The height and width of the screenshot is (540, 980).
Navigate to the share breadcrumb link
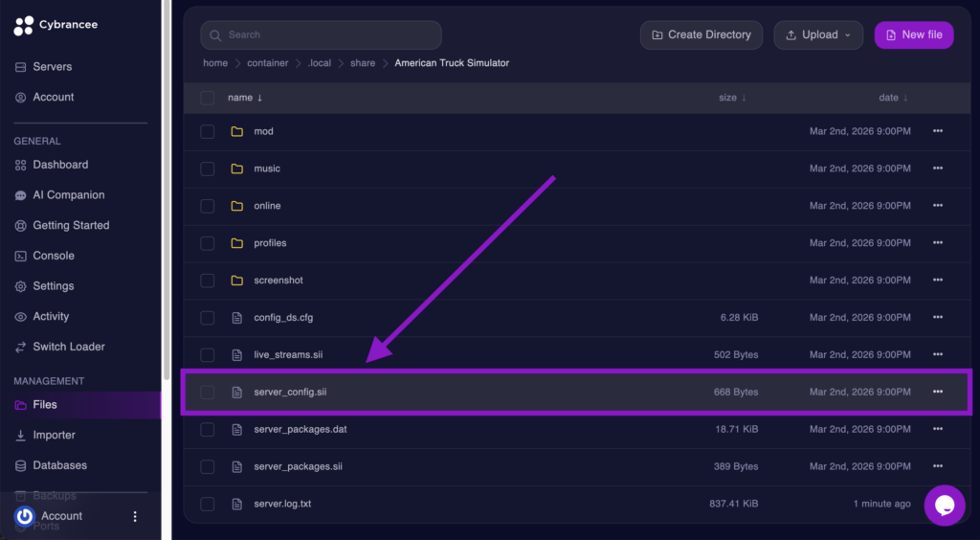pyautogui.click(x=363, y=63)
